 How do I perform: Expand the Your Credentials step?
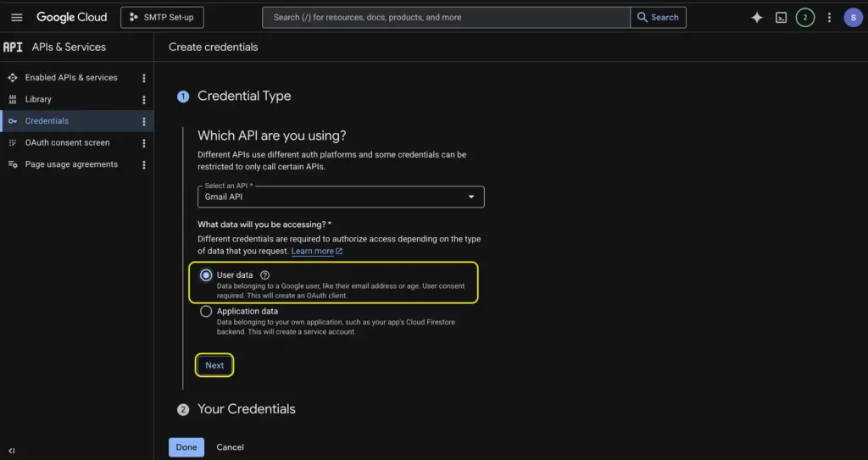(247, 409)
